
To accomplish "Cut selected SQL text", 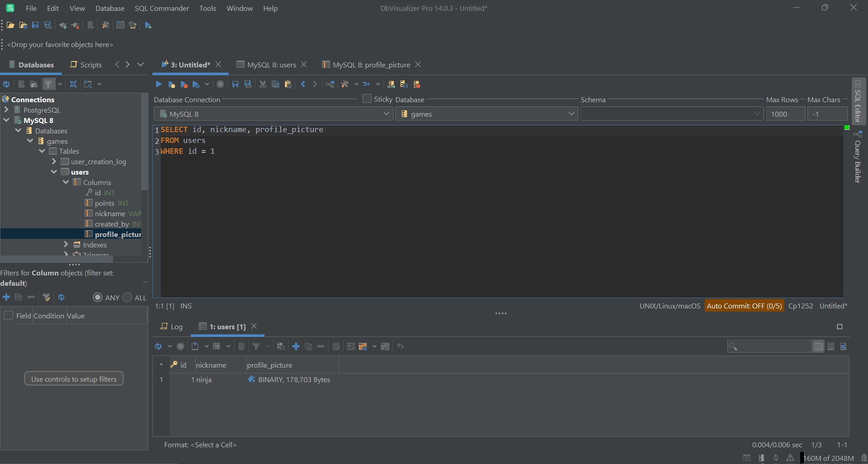I will pyautogui.click(x=262, y=84).
